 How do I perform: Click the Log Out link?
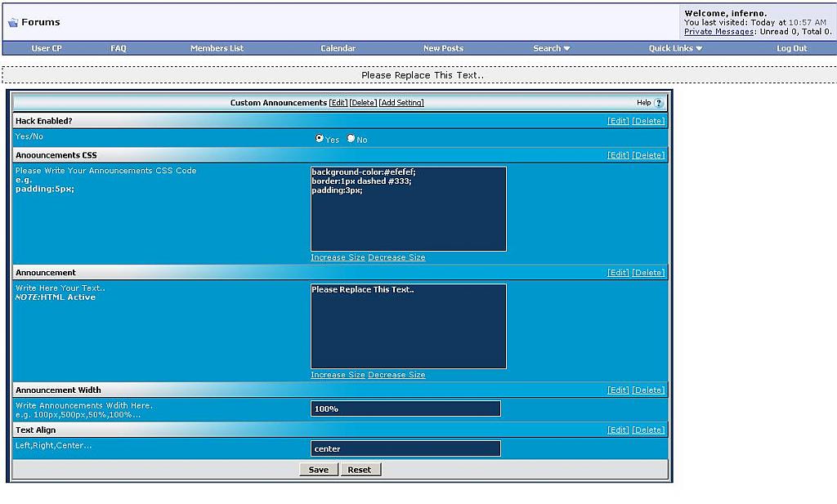791,48
